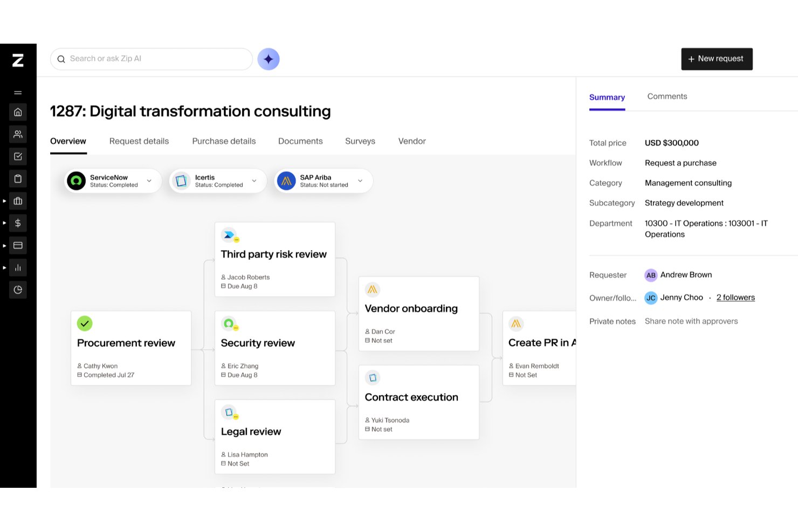Open the checkbox tasks icon in sidebar
Screen dimensions: 798x532
pyautogui.click(x=18, y=156)
